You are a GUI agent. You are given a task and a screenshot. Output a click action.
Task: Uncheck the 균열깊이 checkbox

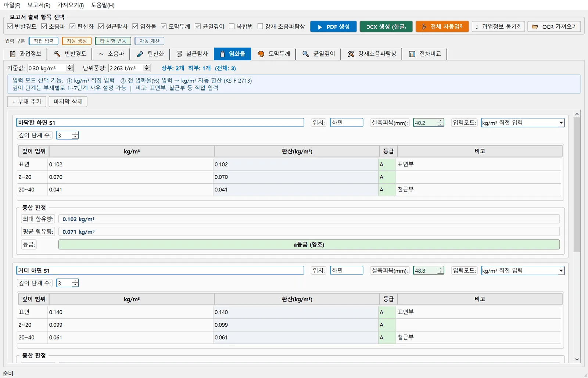pyautogui.click(x=198, y=26)
